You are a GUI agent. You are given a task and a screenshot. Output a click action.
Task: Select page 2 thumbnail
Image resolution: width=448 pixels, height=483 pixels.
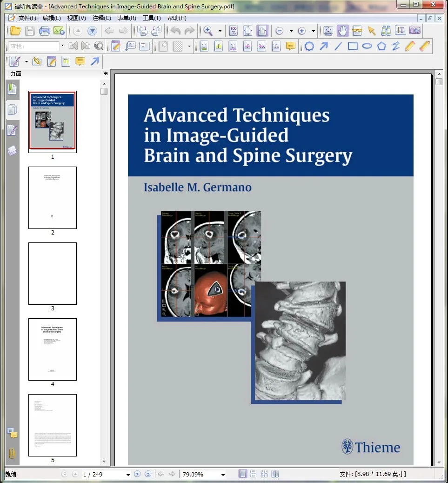coord(53,198)
